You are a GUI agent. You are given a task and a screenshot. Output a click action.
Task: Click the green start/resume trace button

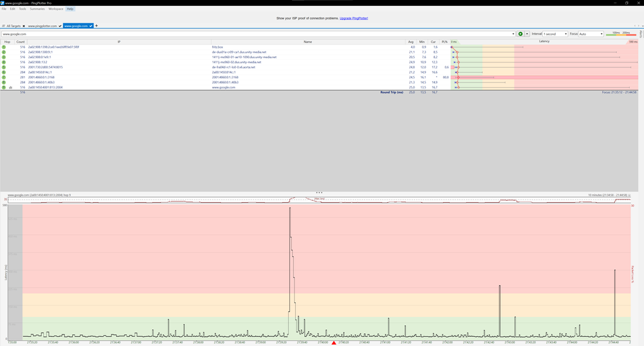coord(520,34)
